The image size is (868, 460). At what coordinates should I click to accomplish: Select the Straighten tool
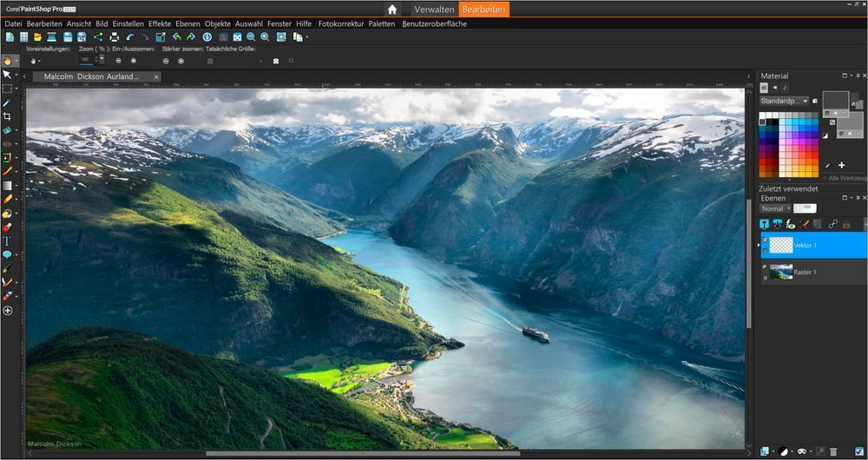pos(7,130)
